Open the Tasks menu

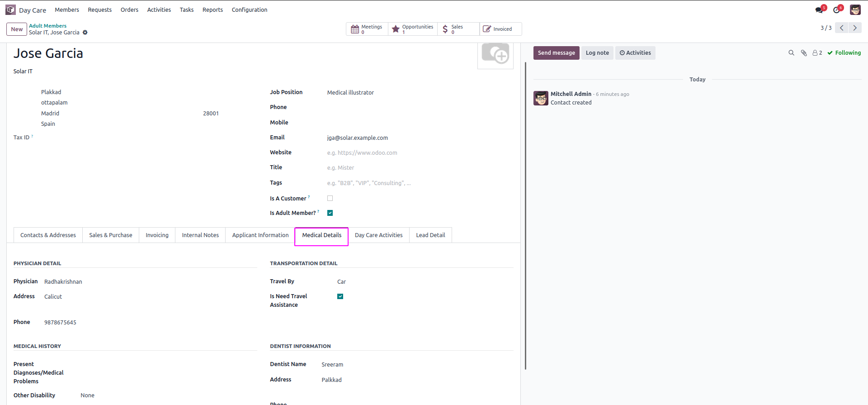coord(187,10)
